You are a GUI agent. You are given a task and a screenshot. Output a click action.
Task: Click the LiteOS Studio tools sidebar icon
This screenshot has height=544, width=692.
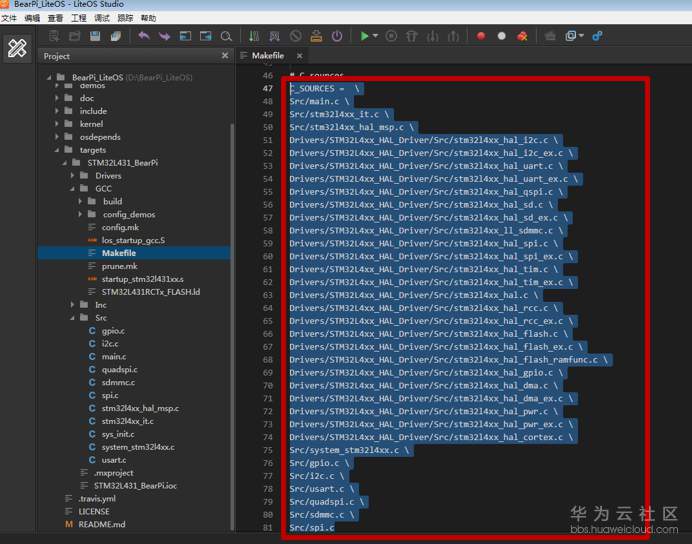tap(17, 48)
